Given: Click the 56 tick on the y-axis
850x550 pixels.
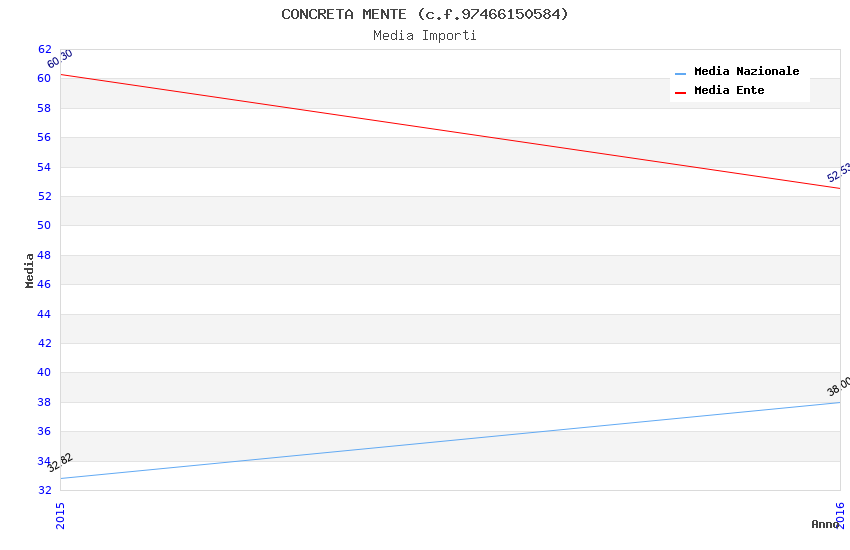Looking at the screenshot, I should click(44, 137).
